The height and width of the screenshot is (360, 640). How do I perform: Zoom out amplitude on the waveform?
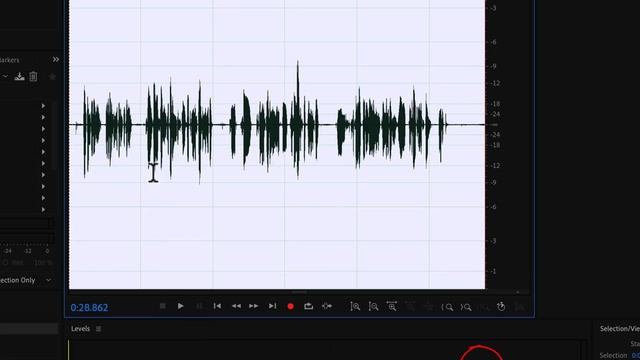pos(373,307)
